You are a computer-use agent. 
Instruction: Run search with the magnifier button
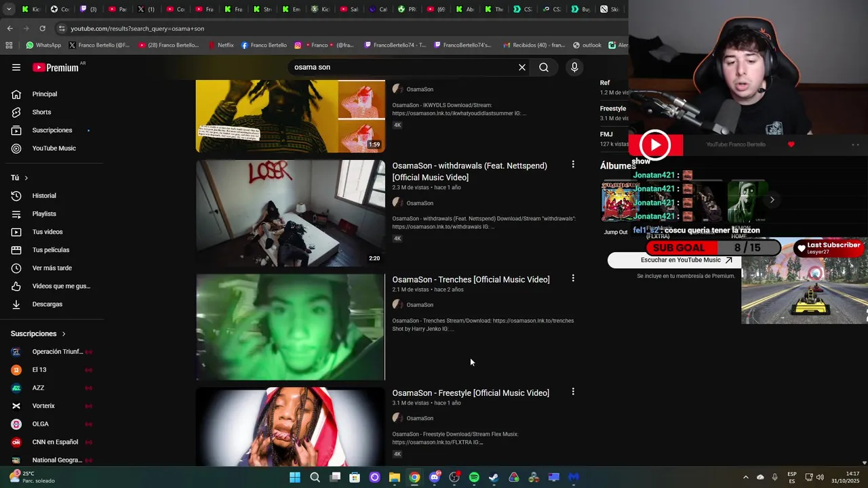(544, 67)
